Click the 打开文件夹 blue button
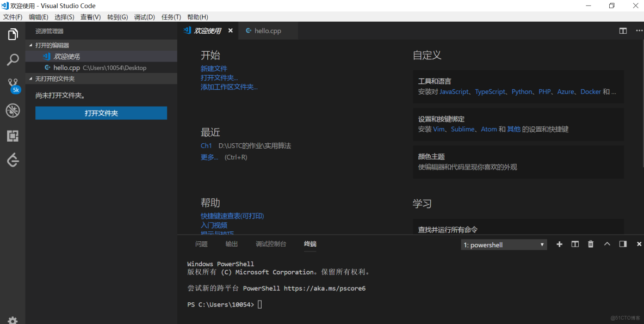This screenshot has height=324, width=644. (101, 113)
